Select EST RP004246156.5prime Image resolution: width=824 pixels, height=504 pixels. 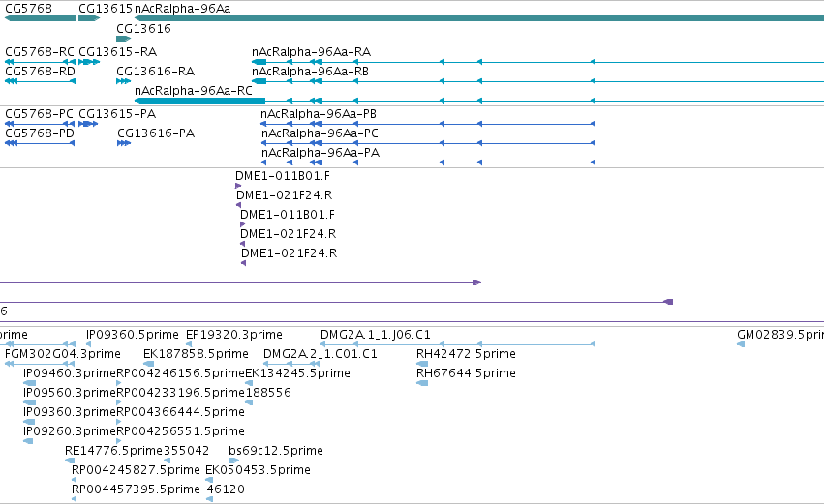point(181,373)
